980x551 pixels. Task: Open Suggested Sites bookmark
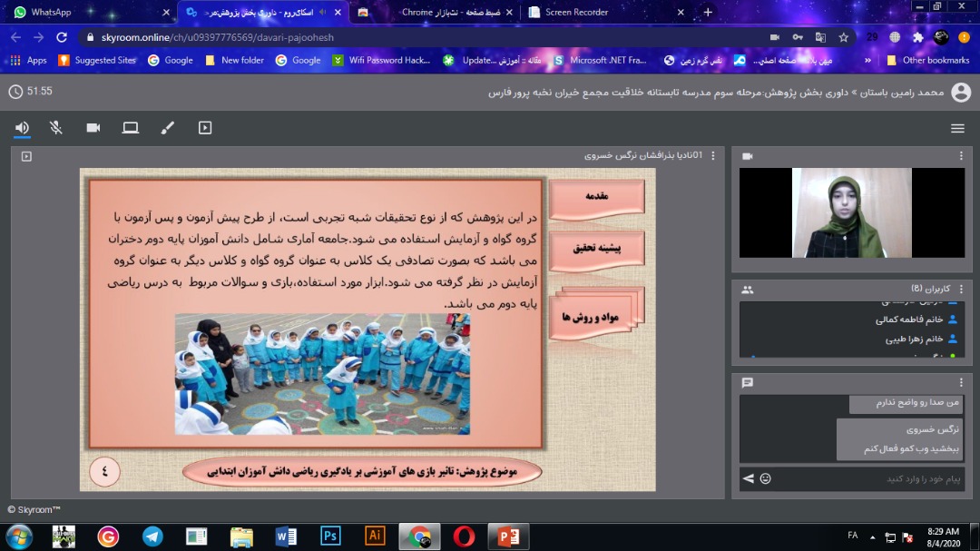click(x=97, y=60)
